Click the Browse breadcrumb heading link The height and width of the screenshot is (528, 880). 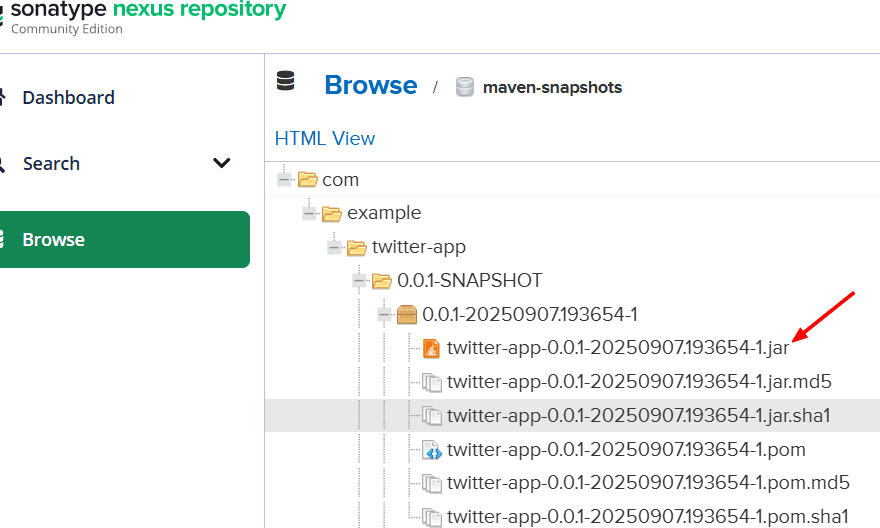click(371, 86)
